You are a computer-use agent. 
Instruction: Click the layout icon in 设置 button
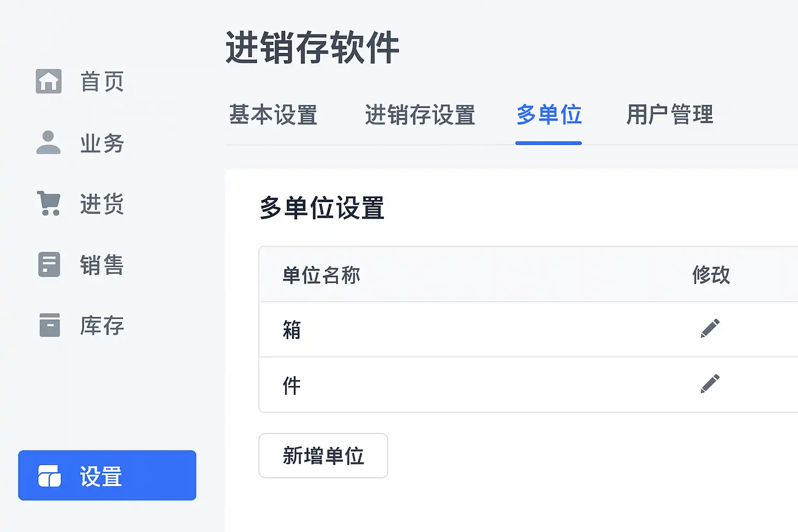coord(49,476)
